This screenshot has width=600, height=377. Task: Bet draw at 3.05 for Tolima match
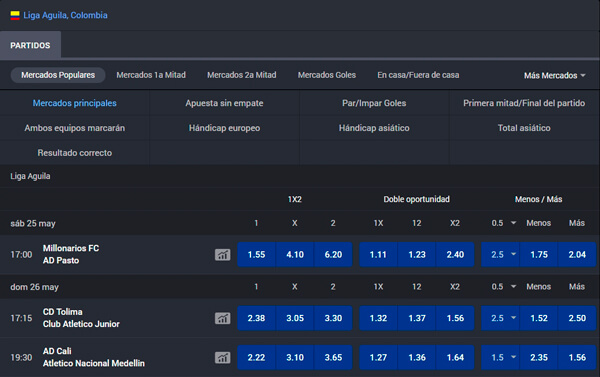[x=295, y=318]
